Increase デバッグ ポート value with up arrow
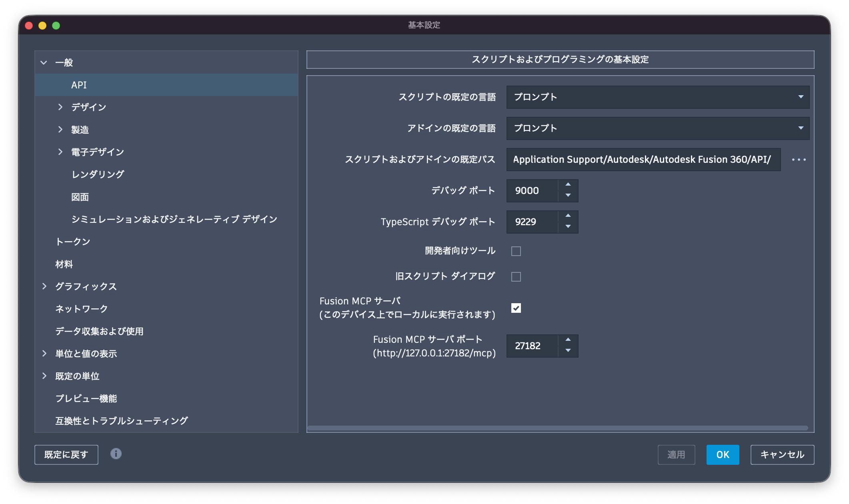 568,184
